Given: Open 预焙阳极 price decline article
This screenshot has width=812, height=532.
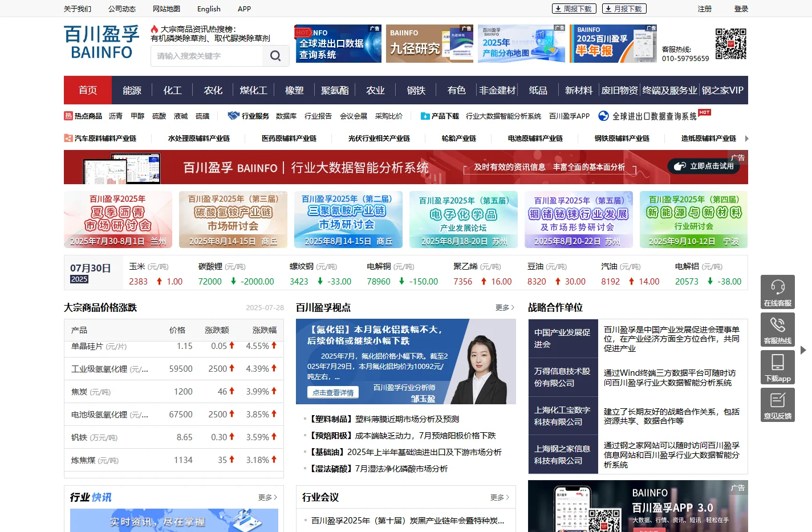Looking at the screenshot, I should (403, 436).
